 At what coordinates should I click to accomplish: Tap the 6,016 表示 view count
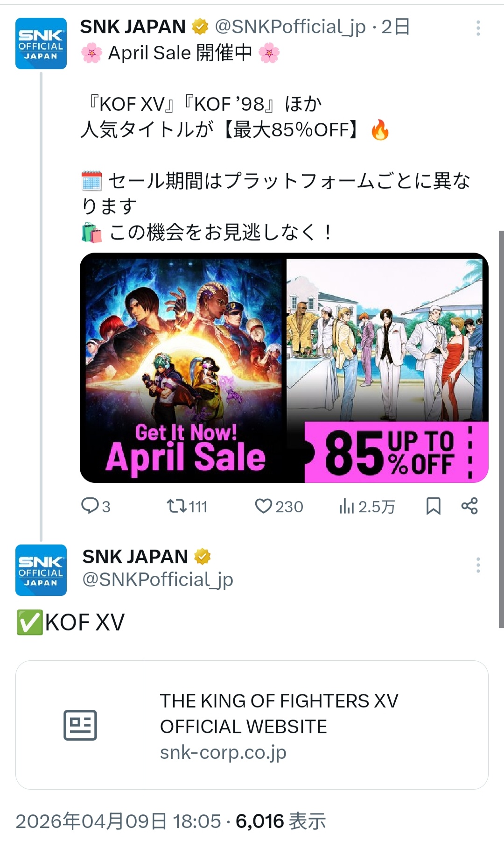pos(280,821)
